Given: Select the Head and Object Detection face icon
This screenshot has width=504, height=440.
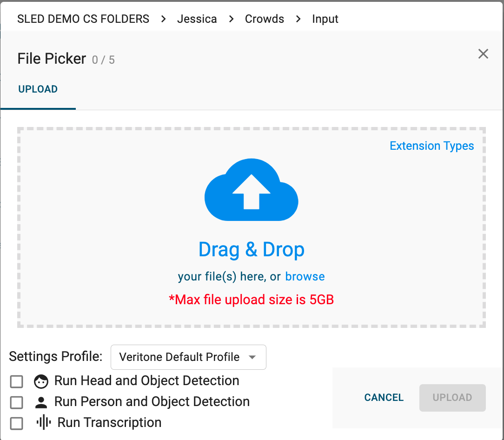Looking at the screenshot, I should coord(41,381).
